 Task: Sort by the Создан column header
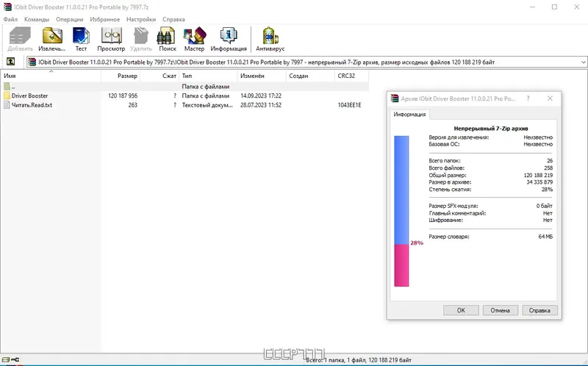[310, 76]
